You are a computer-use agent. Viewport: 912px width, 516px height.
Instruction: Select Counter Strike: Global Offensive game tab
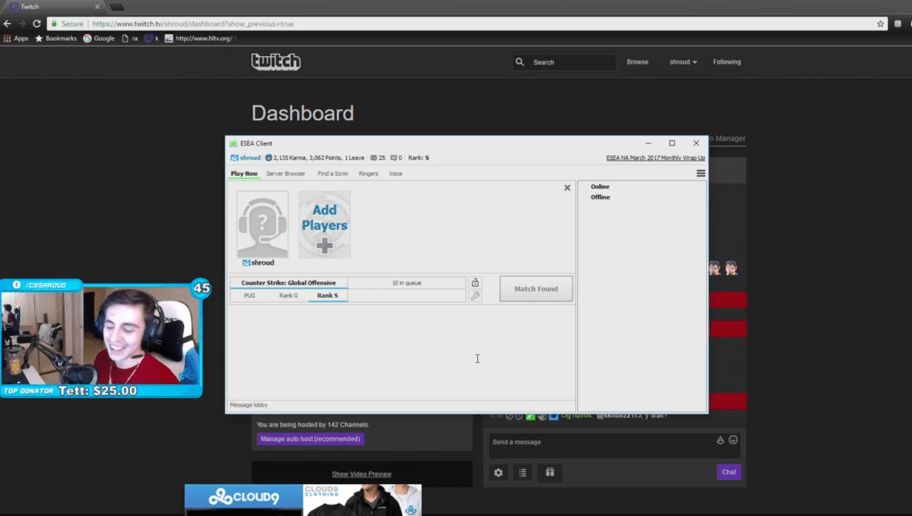pyautogui.click(x=288, y=283)
